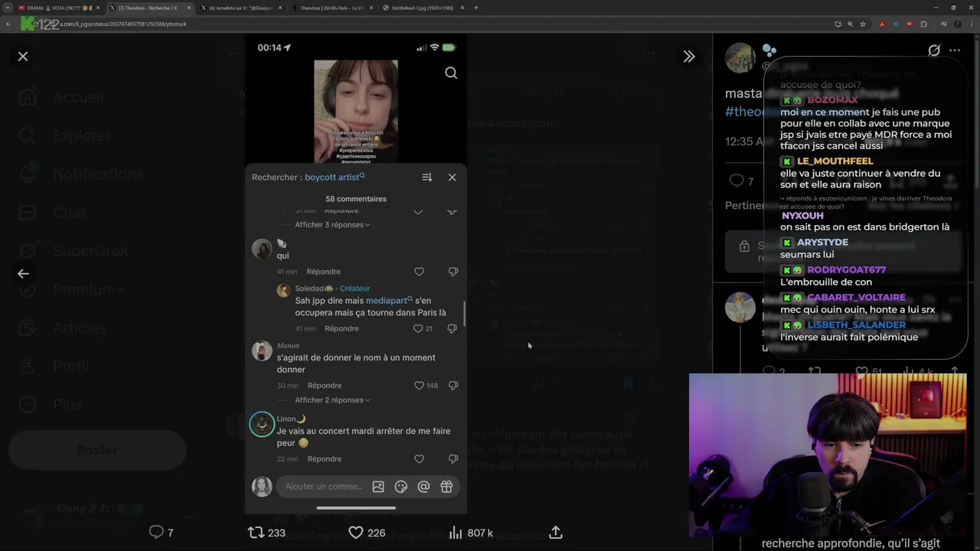Image resolution: width=980 pixels, height=551 pixels.
Task: Bookmark this page with star icon
Action: (863, 24)
